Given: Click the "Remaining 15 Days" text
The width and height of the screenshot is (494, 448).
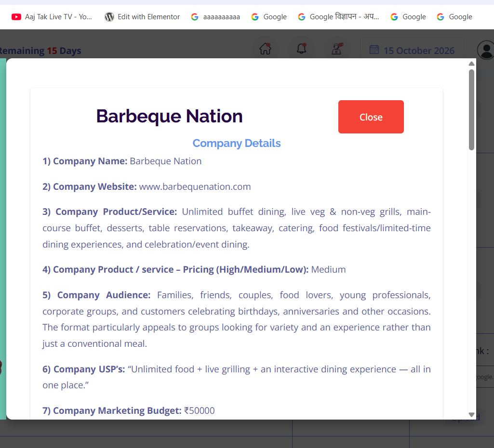Looking at the screenshot, I should pyautogui.click(x=40, y=51).
